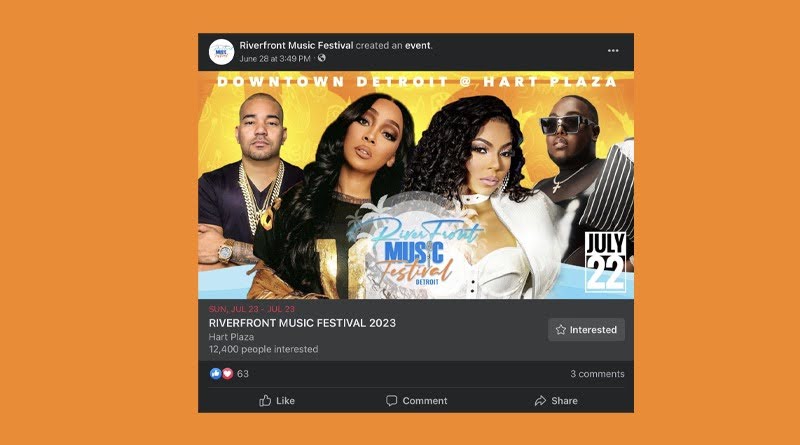This screenshot has width=800, height=445.
Task: Click the speech bubble comment icon
Action: (x=391, y=401)
